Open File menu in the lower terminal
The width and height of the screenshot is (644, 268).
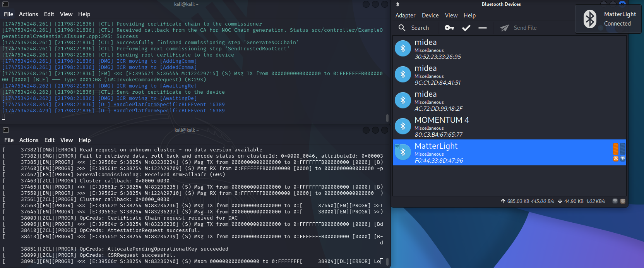(x=9, y=140)
